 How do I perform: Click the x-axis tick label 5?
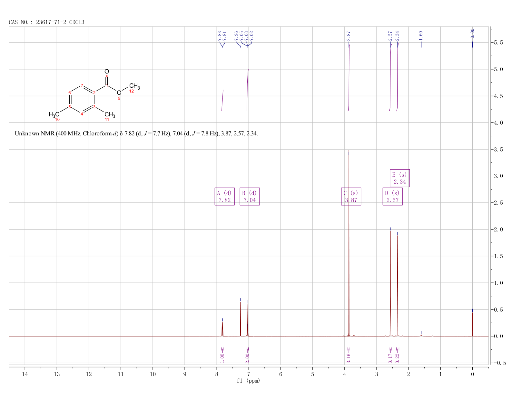tap(313, 374)
